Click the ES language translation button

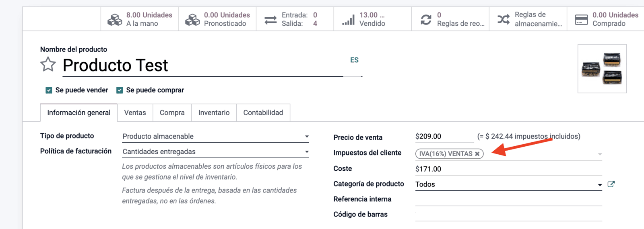point(354,60)
